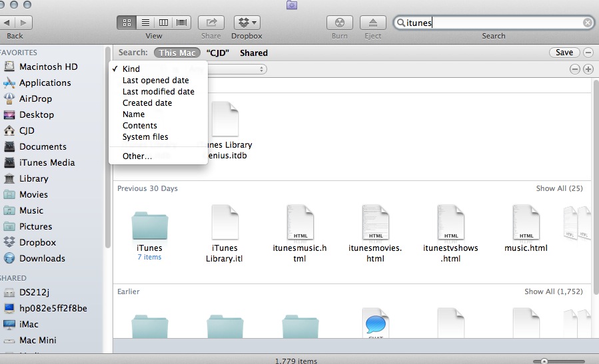Choose Last modified date criterion
The height and width of the screenshot is (364, 599).
point(158,92)
